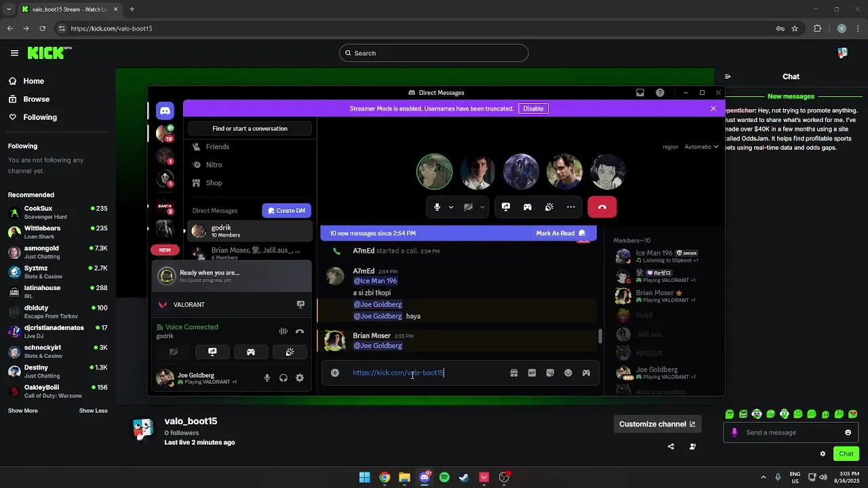The height and width of the screenshot is (488, 868).
Task: Select Find or start a conversation field
Action: [x=250, y=129]
